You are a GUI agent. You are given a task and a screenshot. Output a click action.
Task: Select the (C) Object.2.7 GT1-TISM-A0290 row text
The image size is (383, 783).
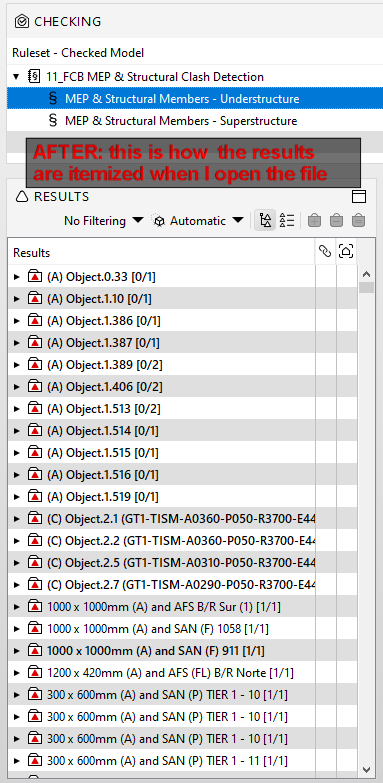[181, 585]
